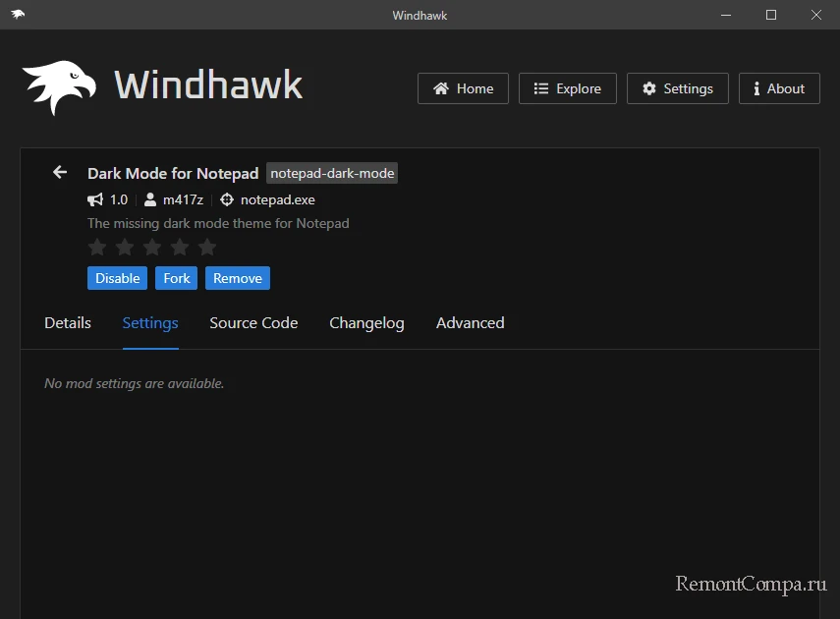Remove the Dark Mode for Notepad mod
This screenshot has width=840, height=619.
(x=238, y=278)
